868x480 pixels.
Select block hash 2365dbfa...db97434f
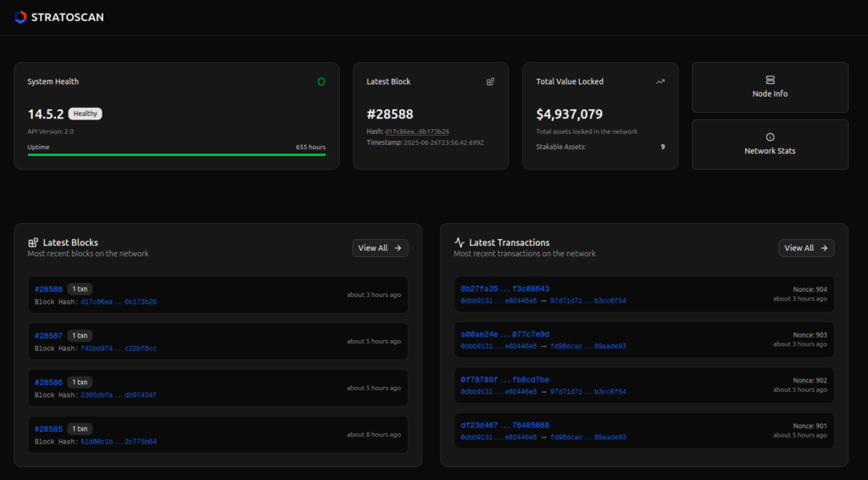point(118,395)
